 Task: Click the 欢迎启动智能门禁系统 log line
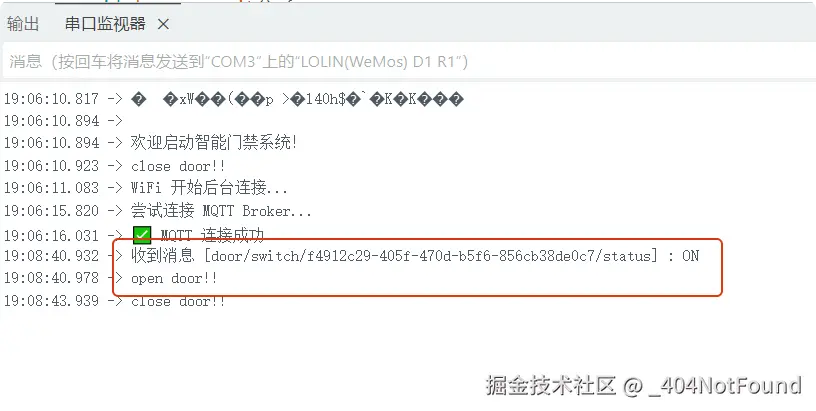click(150, 143)
